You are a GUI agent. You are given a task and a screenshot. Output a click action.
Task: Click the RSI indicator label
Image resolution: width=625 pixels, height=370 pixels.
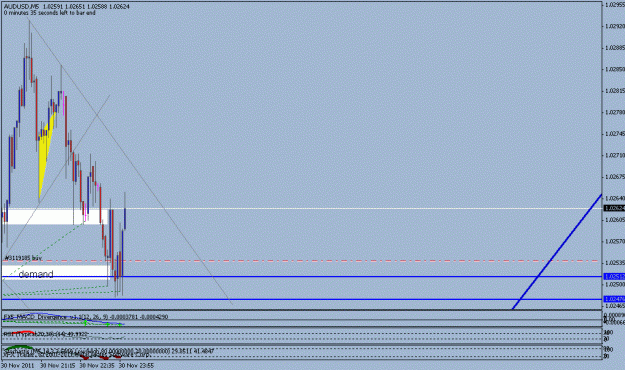coord(46,334)
